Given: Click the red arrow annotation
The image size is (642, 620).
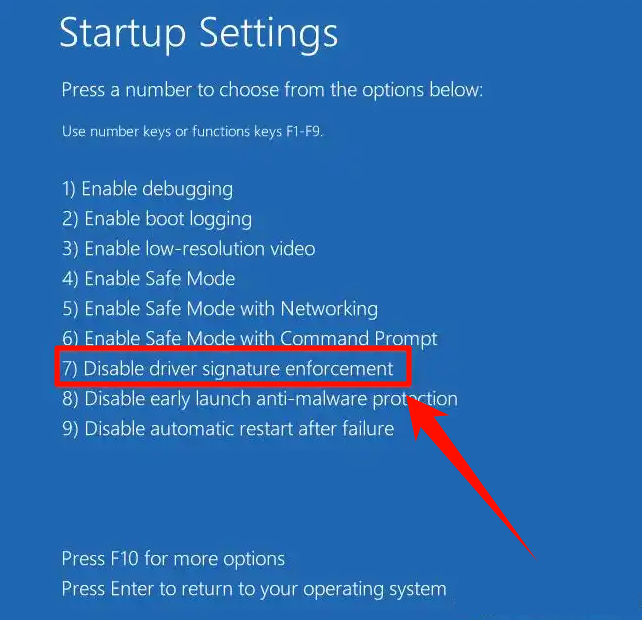Looking at the screenshot, I should (x=467, y=471).
